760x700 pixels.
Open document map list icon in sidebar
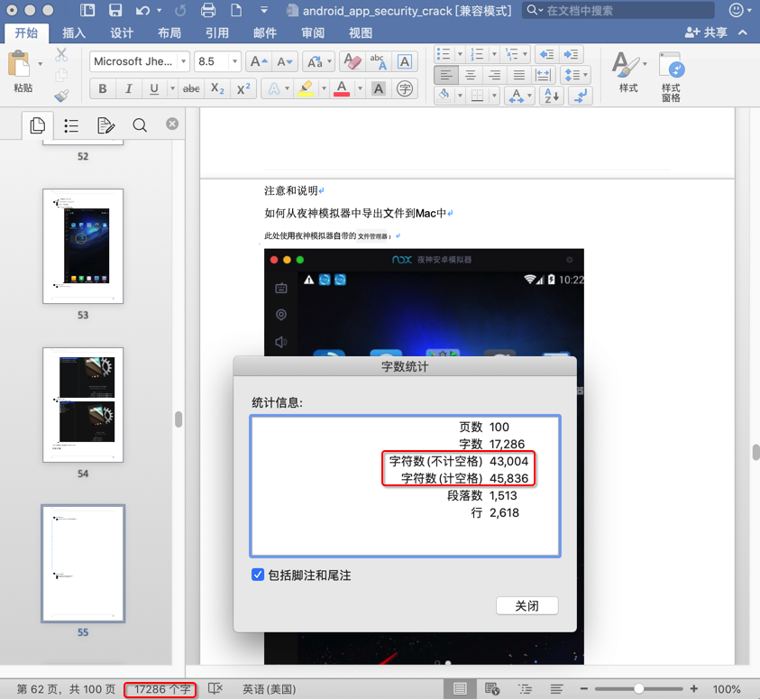click(71, 125)
